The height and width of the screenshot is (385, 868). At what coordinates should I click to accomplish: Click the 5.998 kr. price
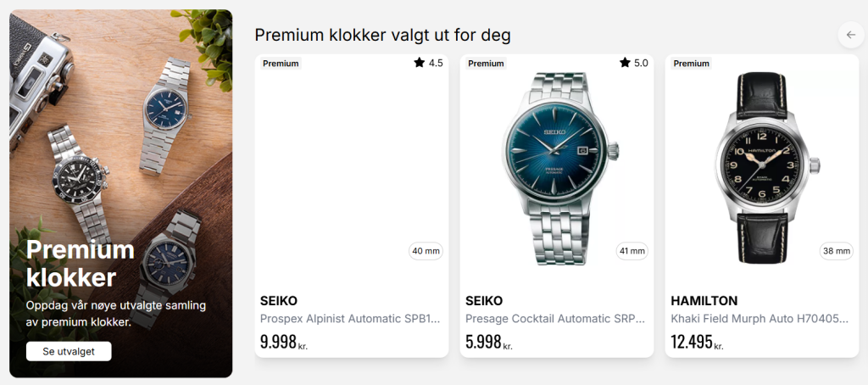[488, 342]
